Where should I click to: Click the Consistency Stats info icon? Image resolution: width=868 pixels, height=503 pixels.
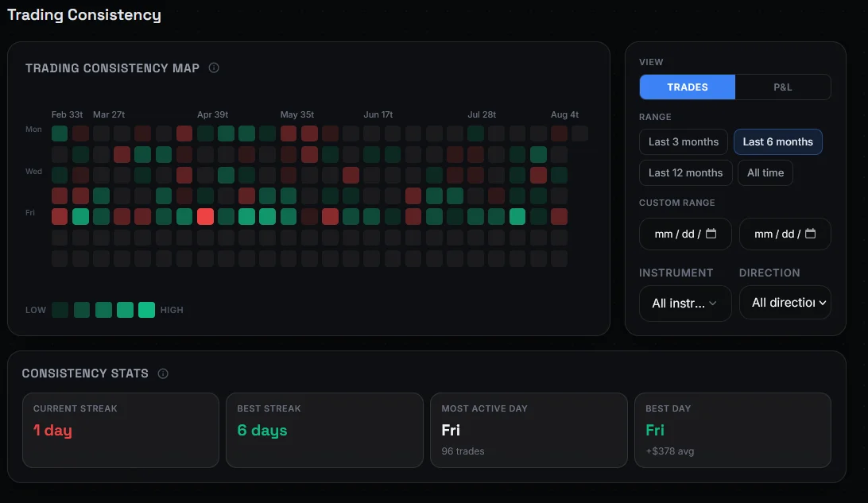[x=163, y=373]
